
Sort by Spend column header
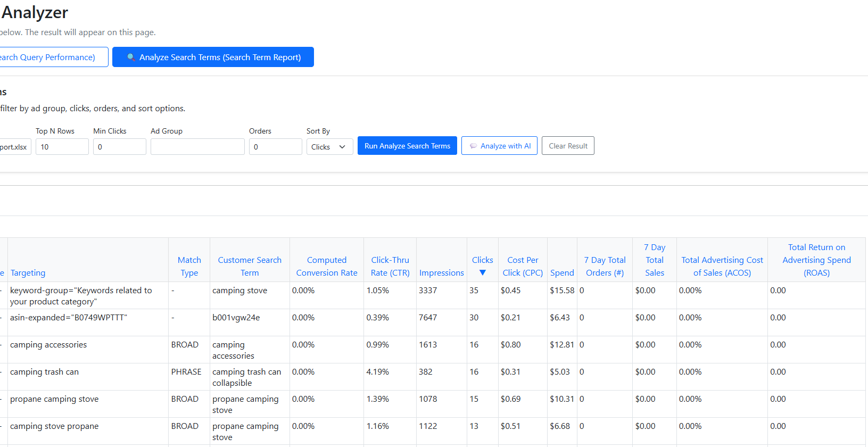click(x=562, y=272)
